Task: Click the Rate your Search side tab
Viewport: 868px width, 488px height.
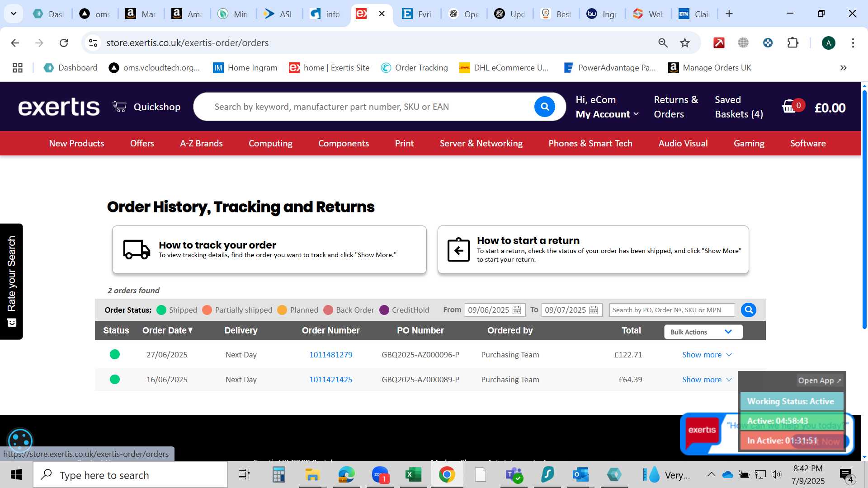Action: click(11, 281)
